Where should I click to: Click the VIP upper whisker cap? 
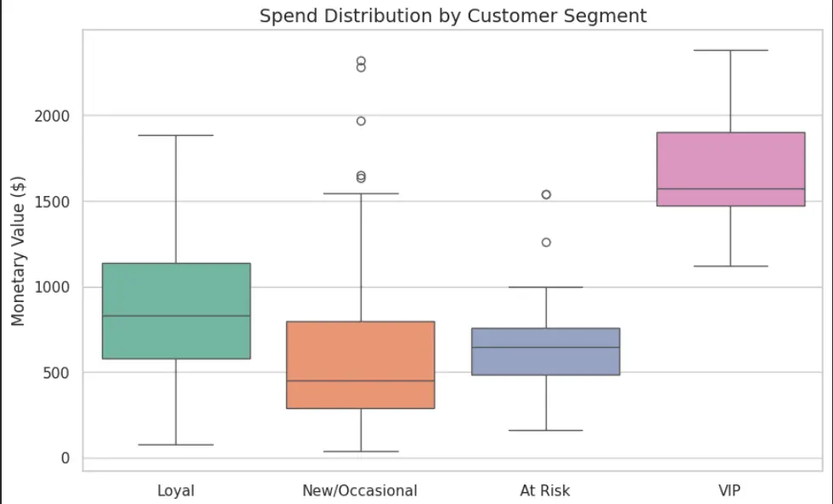[730, 50]
